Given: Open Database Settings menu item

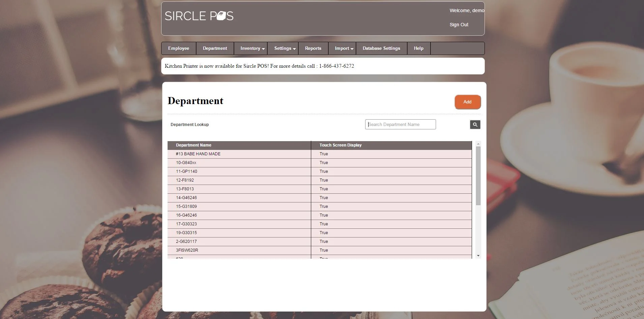Looking at the screenshot, I should (x=381, y=49).
